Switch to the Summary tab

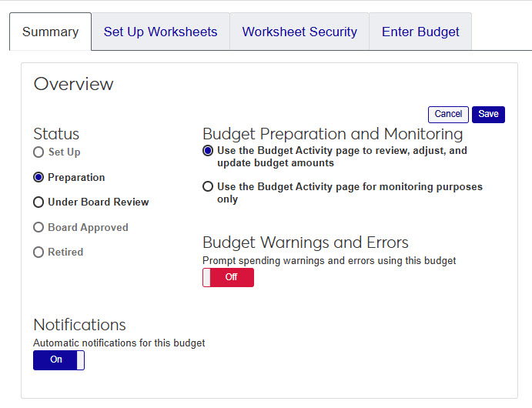(x=50, y=32)
